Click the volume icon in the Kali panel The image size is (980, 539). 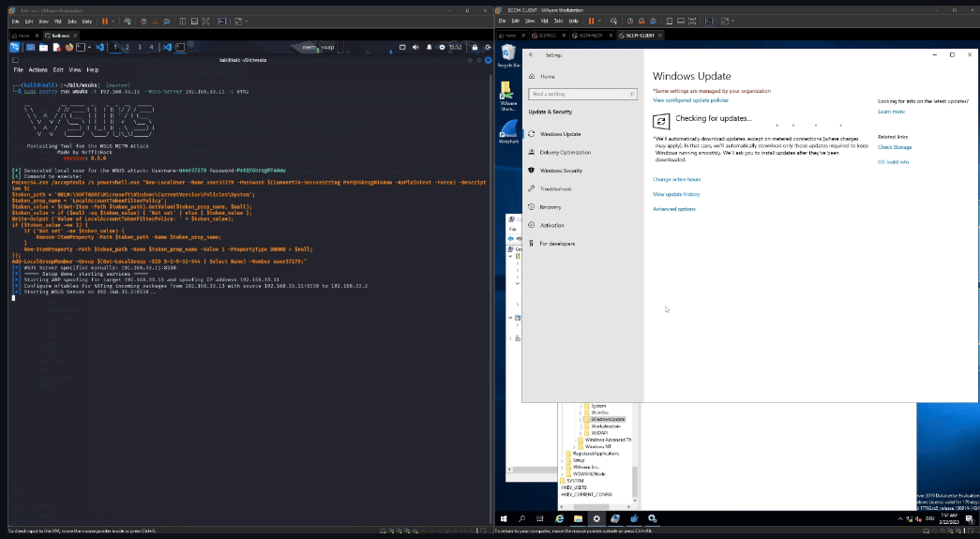[416, 47]
